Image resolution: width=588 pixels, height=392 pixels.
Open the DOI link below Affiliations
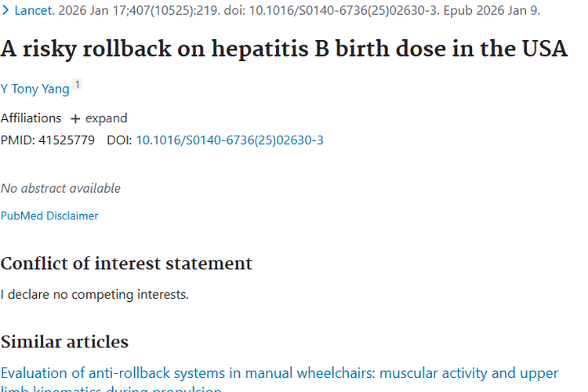point(230,140)
